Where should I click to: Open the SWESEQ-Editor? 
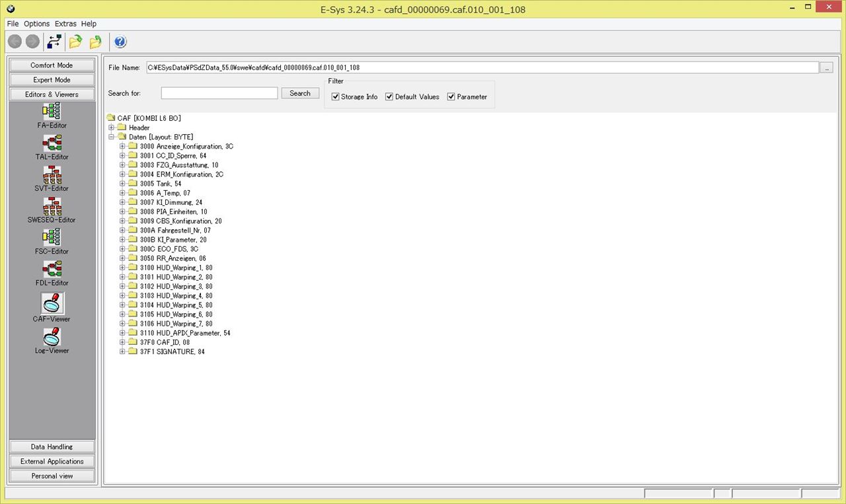[x=52, y=210]
